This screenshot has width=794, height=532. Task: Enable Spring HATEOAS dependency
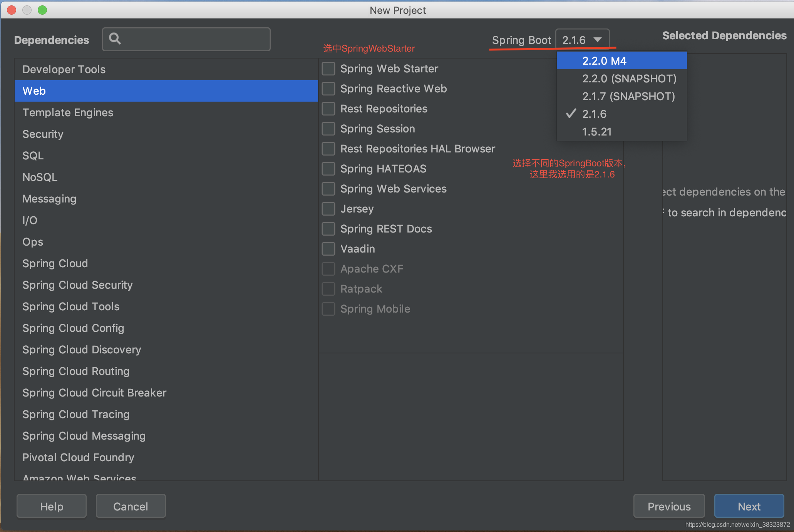(x=330, y=169)
